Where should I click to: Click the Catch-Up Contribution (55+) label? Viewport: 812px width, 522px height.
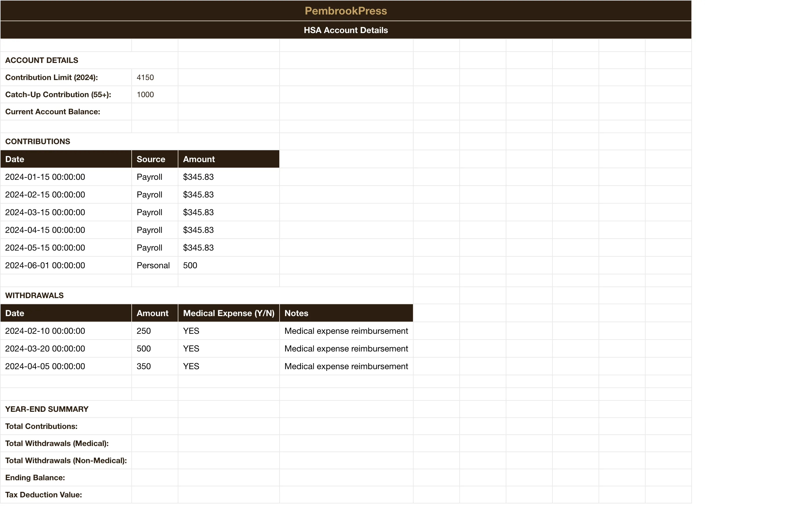(66, 95)
